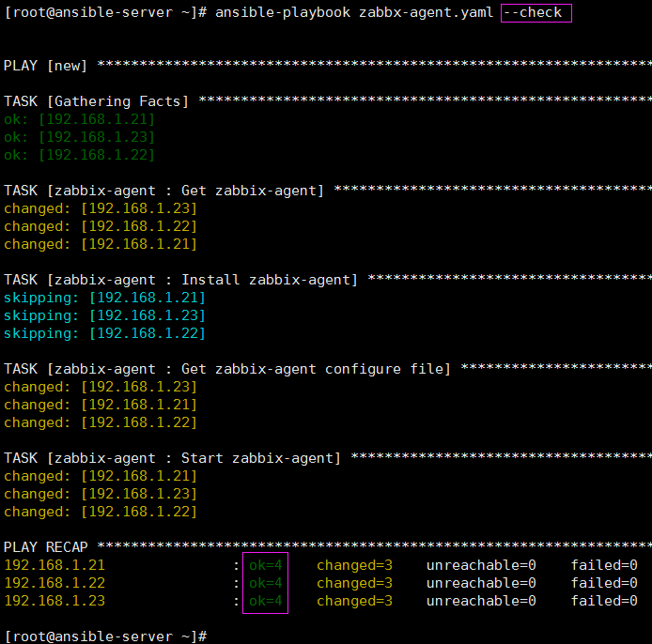This screenshot has height=644, width=652.
Task: Click 'changed=3' in the 192.168.1.23 recap row
Action: [355, 601]
